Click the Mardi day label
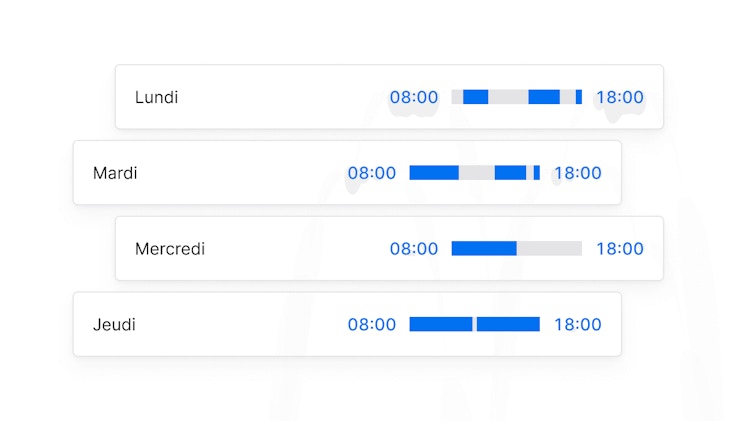The height and width of the screenshot is (421, 736). [x=115, y=173]
